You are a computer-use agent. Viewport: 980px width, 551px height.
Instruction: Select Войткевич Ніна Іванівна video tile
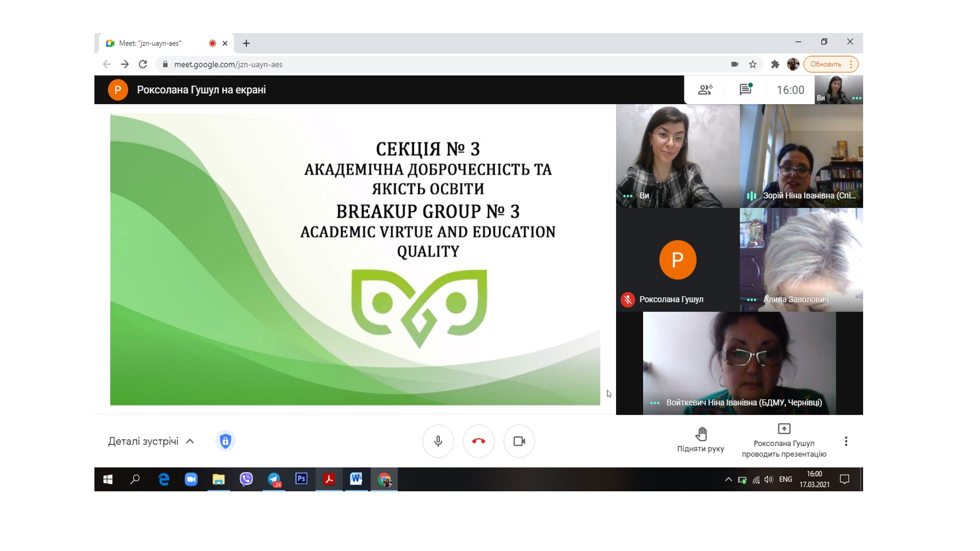[739, 363]
